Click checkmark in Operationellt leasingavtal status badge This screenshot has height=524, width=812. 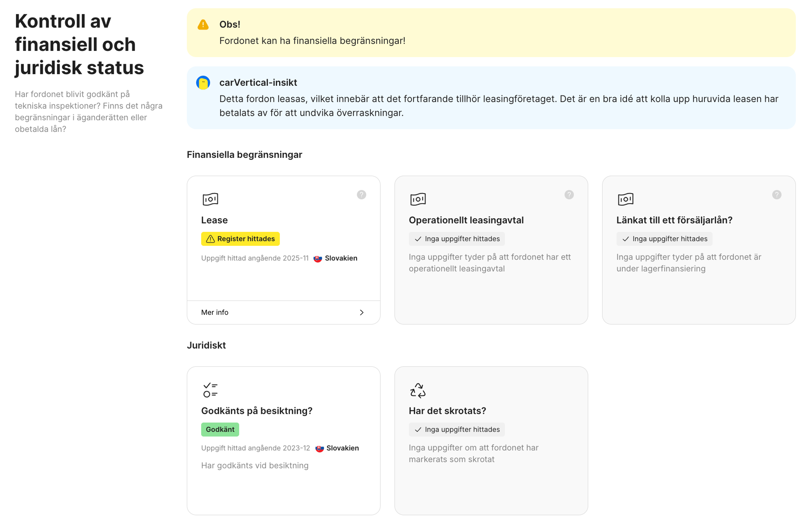[418, 239]
